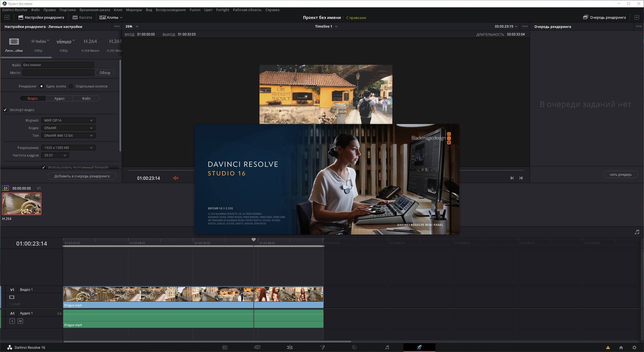Open the frame rate 29.97 dropdown

coord(55,155)
